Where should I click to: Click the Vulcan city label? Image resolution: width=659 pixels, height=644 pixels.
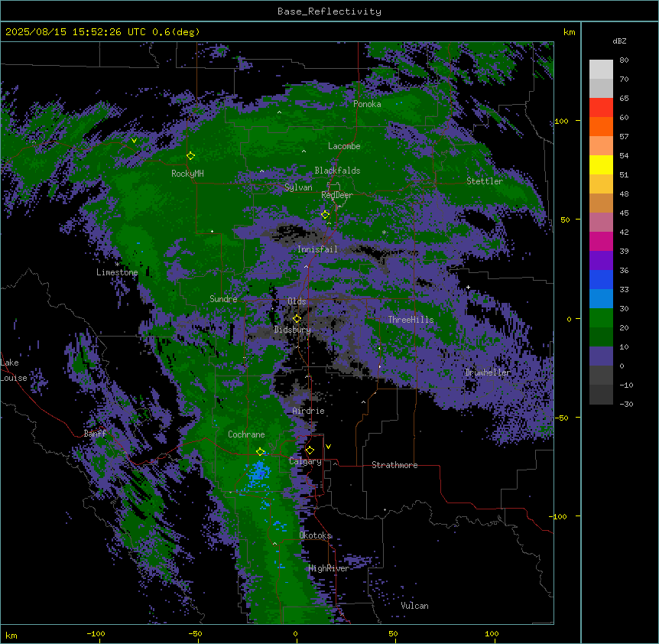[x=415, y=606]
